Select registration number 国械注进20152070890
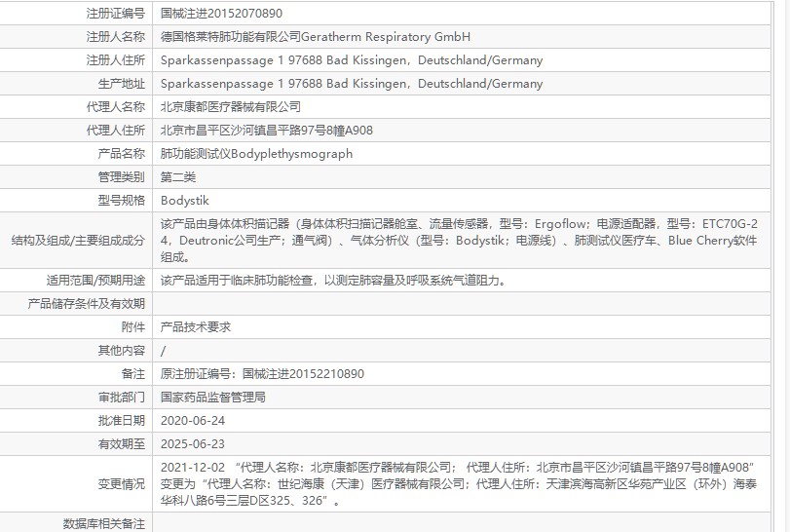This screenshot has height=532, width=790. tap(221, 13)
